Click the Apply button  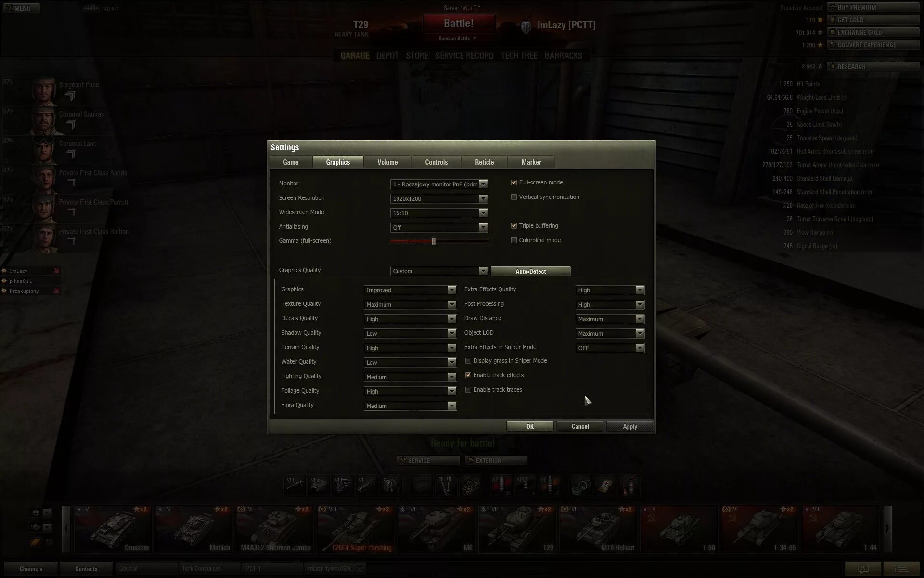pyautogui.click(x=629, y=426)
